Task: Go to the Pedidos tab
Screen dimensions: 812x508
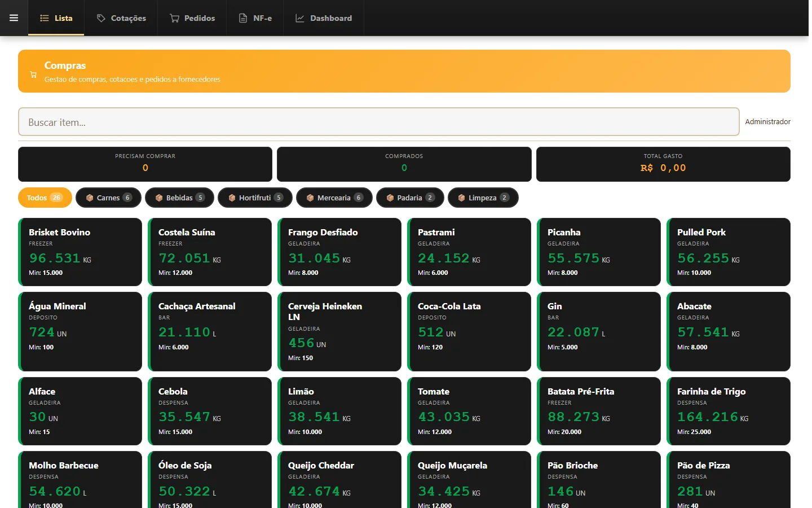Action: point(192,18)
